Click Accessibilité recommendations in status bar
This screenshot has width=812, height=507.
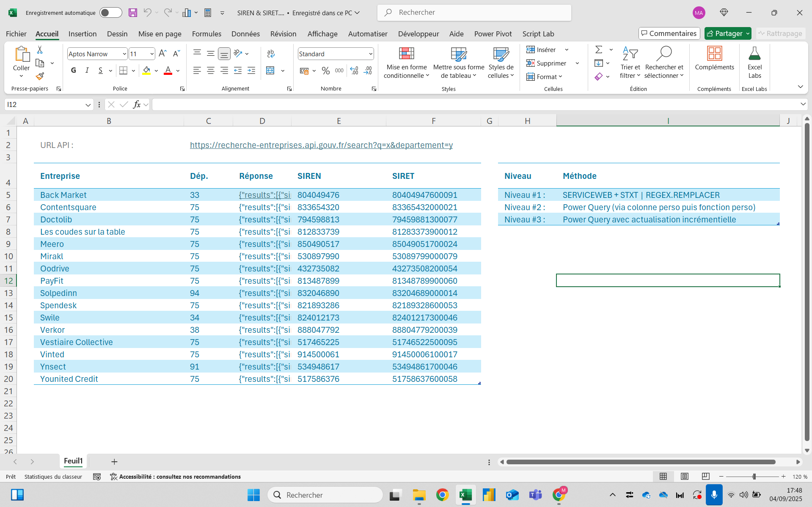click(176, 477)
